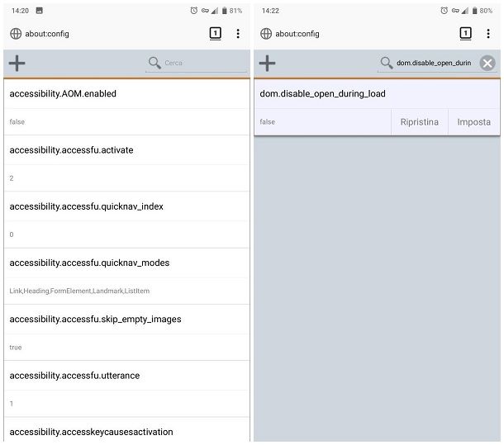This screenshot has width=504, height=445.
Task: Open three-dot browser menu in right screenshot
Action: 488,33
